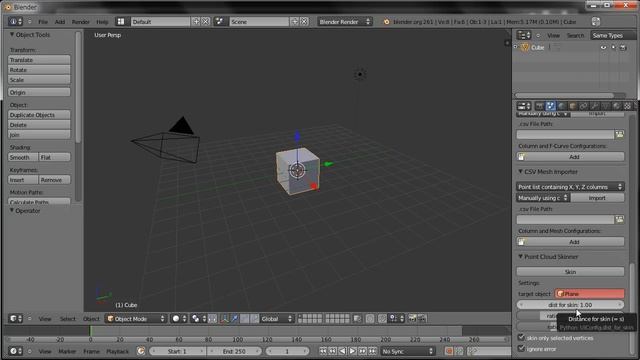Open the Object Data mesh tab icon
The height and width of the screenshot is (360, 640).
(x=606, y=106)
